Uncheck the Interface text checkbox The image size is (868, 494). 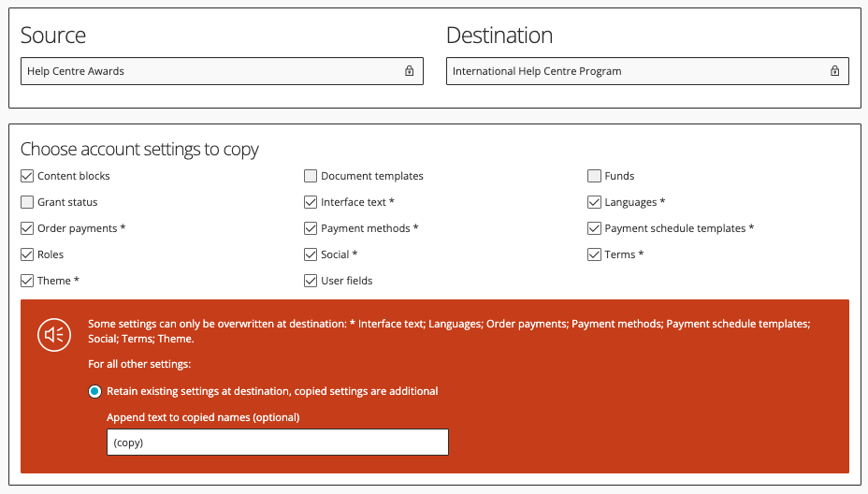pyautogui.click(x=311, y=202)
